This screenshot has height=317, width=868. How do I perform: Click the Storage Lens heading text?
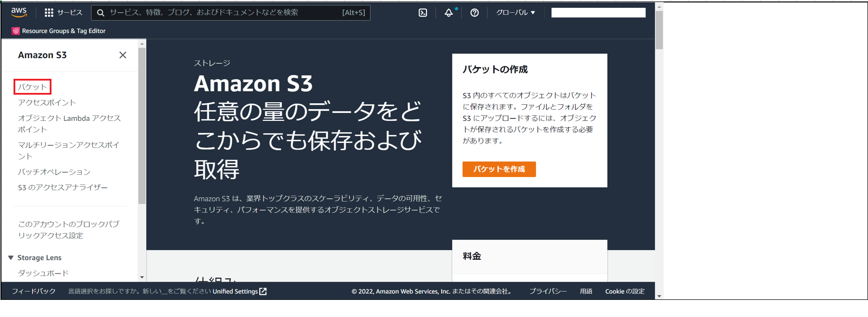pos(40,258)
